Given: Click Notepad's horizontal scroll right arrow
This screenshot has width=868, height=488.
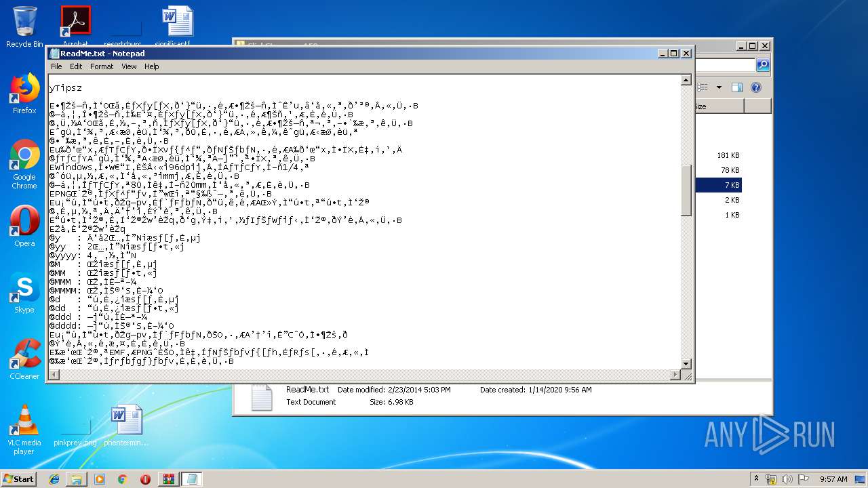Looking at the screenshot, I should pyautogui.click(x=675, y=375).
